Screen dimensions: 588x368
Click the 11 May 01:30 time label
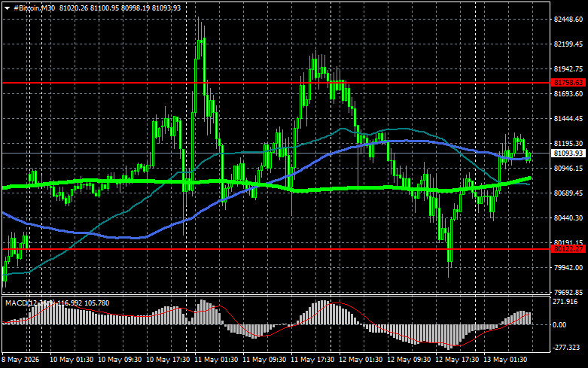[216, 360]
